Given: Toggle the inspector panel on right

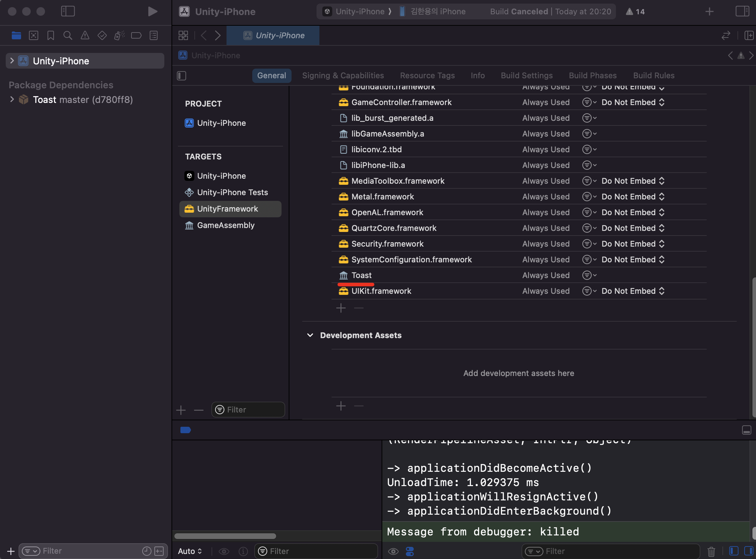Looking at the screenshot, I should point(742,11).
